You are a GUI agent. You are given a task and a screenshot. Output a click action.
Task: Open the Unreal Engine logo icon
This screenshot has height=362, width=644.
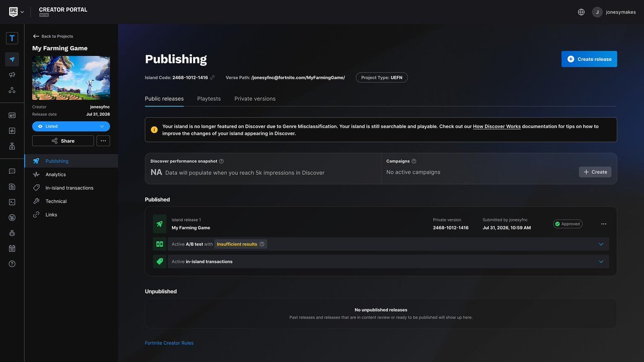pos(12,218)
